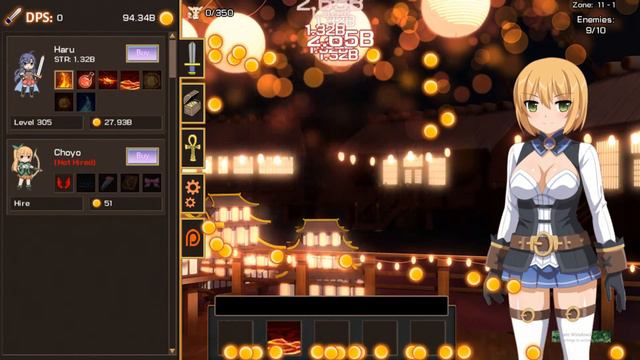Select Choyo's red wings skill icon
The width and height of the screenshot is (640, 360).
point(64,183)
